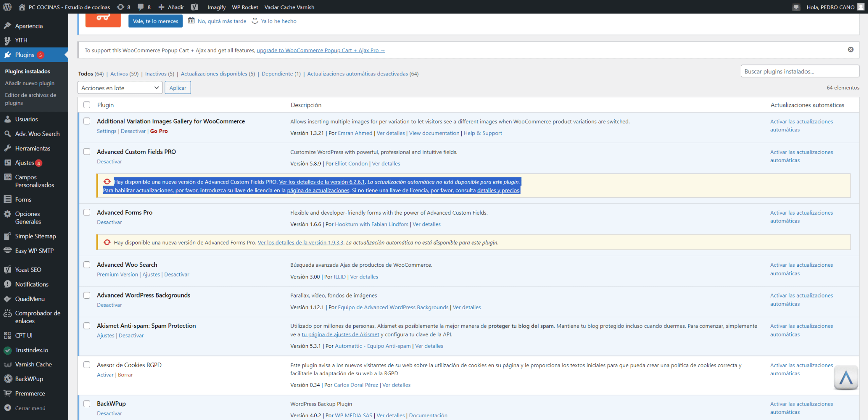Viewport: 868px width, 420px height.
Task: Click the Herramientas wrench icon
Action: tap(7, 148)
